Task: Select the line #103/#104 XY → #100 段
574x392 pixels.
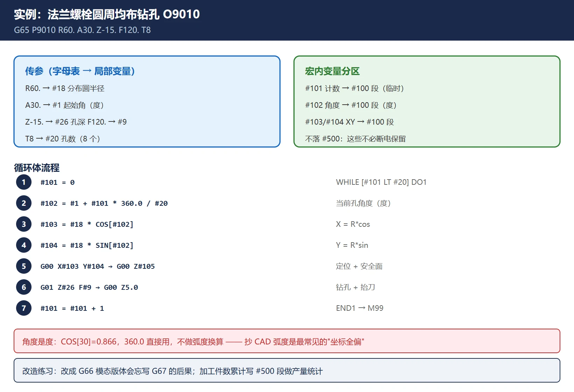Action: [350, 122]
